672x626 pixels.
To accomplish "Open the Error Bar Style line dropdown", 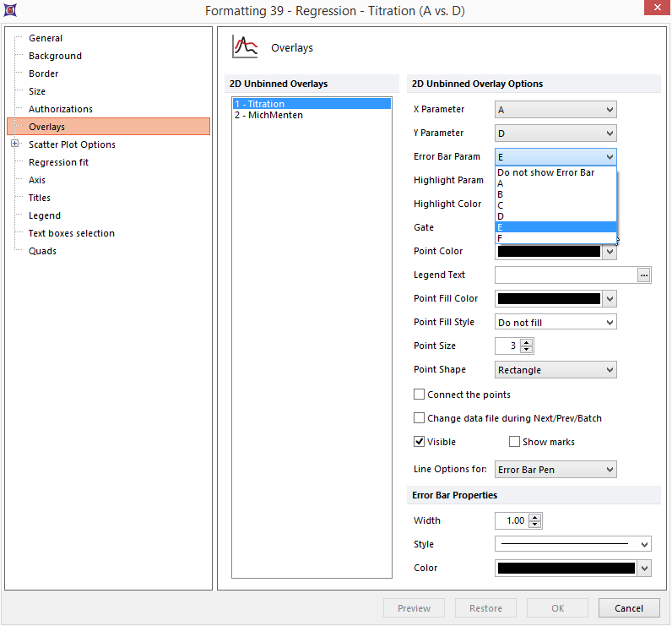I will [x=572, y=545].
